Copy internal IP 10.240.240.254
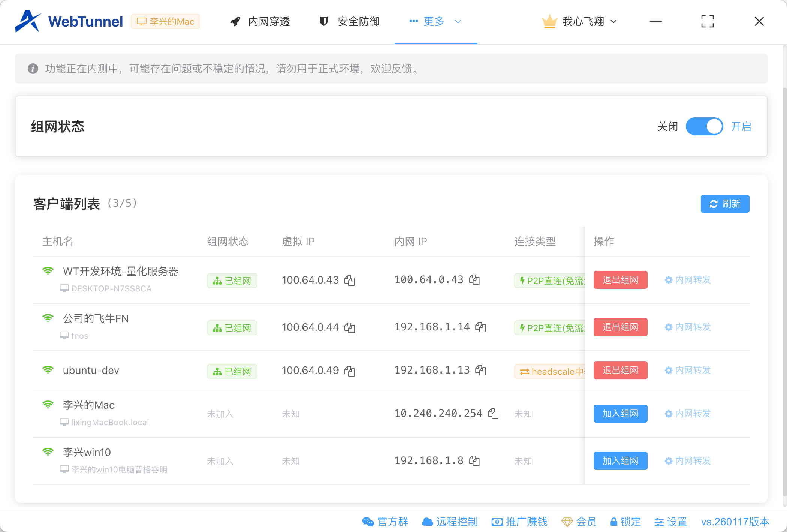787x532 pixels. coord(493,414)
